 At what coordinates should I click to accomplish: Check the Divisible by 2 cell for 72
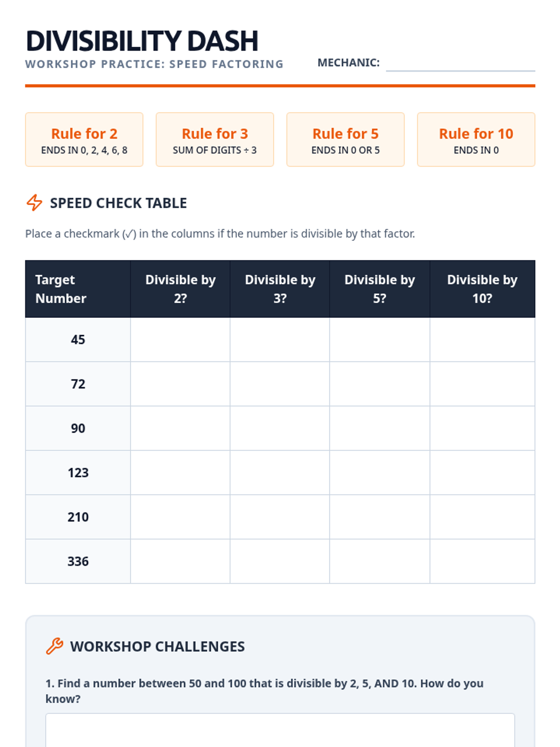point(180,384)
